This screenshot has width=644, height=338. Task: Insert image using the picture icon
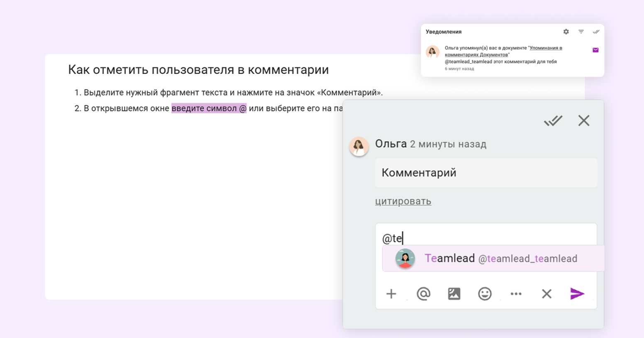click(454, 294)
